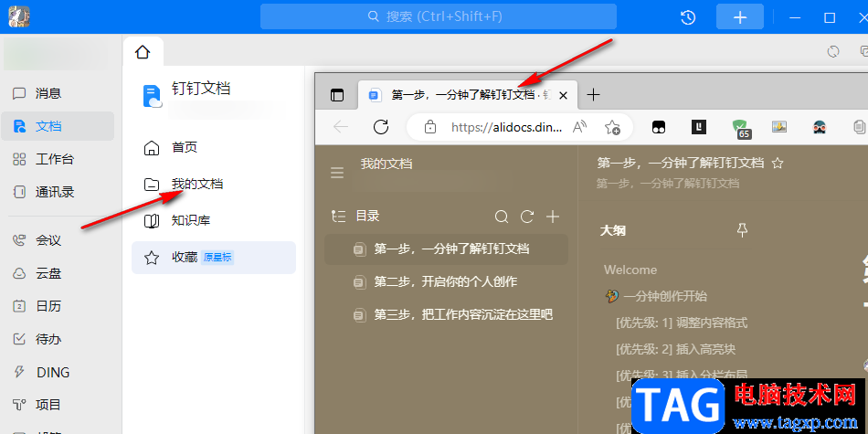The image size is (868, 434).
Task: Click the read aloud icon in address bar
Action: click(579, 128)
